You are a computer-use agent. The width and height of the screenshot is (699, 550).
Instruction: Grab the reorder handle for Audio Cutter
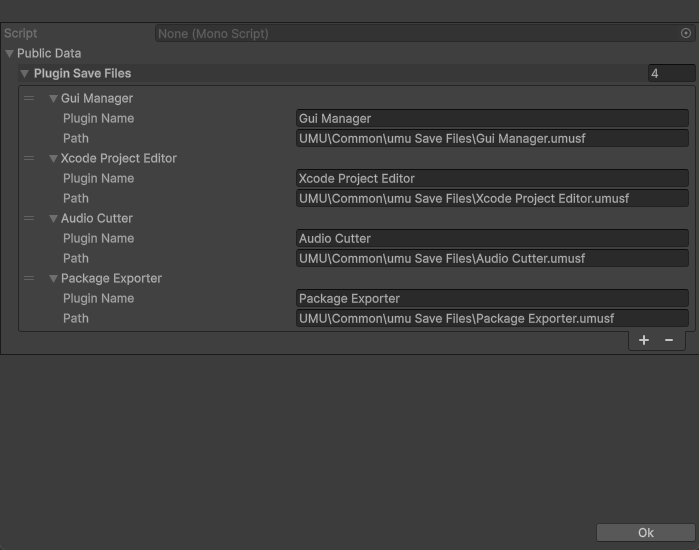[29, 218]
